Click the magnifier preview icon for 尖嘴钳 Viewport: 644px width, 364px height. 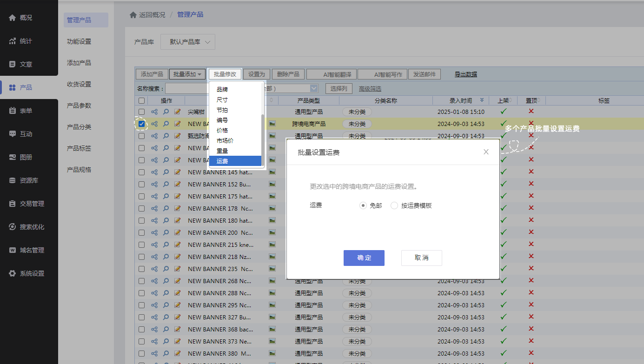(166, 112)
